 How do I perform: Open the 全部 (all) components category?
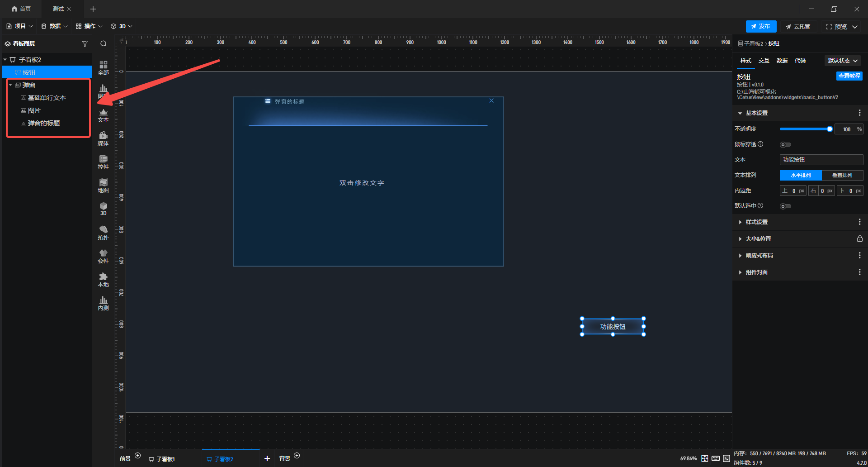tap(103, 68)
